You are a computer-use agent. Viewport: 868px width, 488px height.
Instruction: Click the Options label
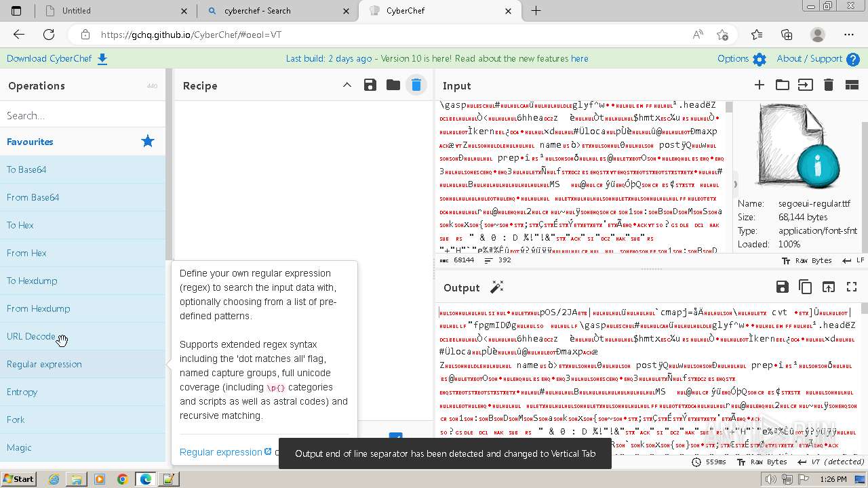(x=733, y=59)
